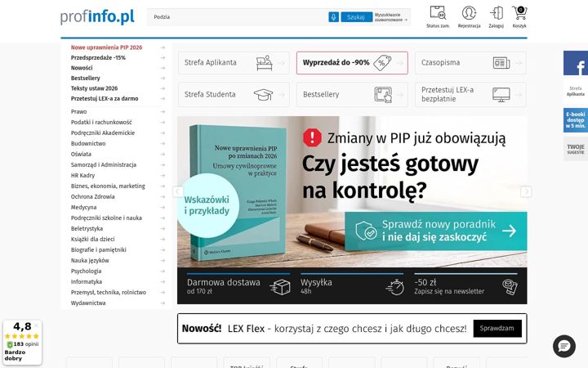
Task: Open the E-booki dostęp w 5 min. tab
Action: click(576, 119)
